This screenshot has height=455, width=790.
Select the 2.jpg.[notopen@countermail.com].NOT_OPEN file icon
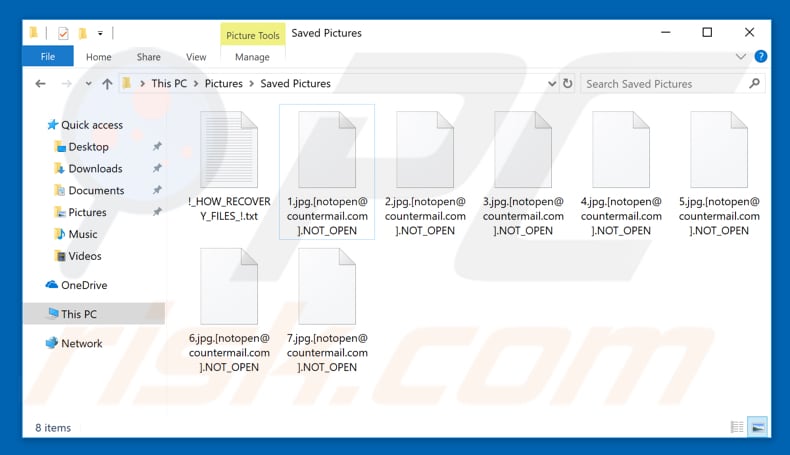pyautogui.click(x=425, y=150)
